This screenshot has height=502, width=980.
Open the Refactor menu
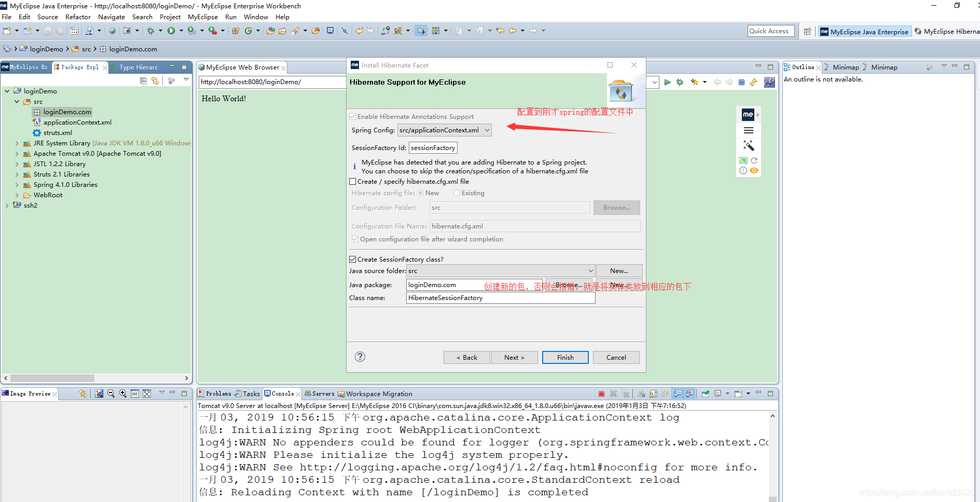[78, 17]
